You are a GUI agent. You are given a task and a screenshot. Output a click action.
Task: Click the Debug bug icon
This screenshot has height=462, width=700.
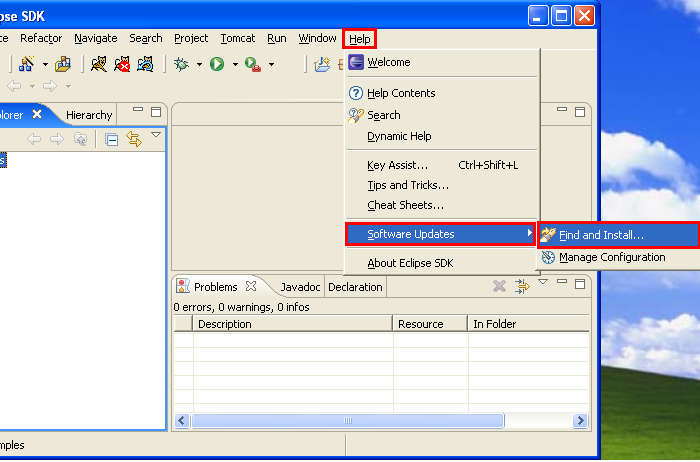pos(181,64)
